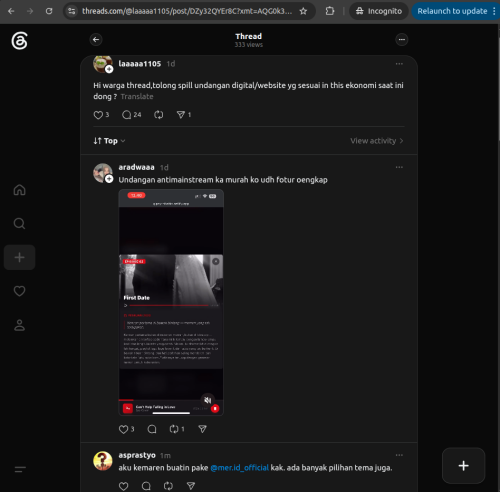Share aradwaaa's reply
Screen dimensions: 500x492
[x=202, y=429]
